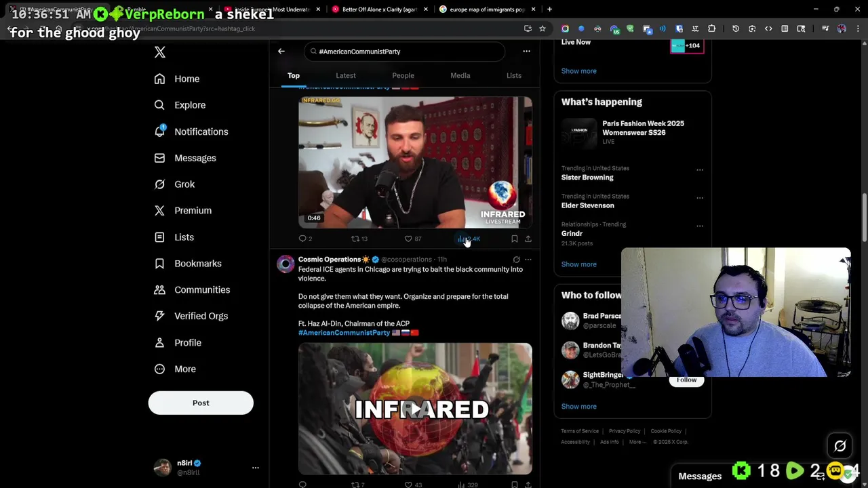The image size is (868, 488).
Task: Switch to europe map of immigrants tab
Action: [488, 9]
